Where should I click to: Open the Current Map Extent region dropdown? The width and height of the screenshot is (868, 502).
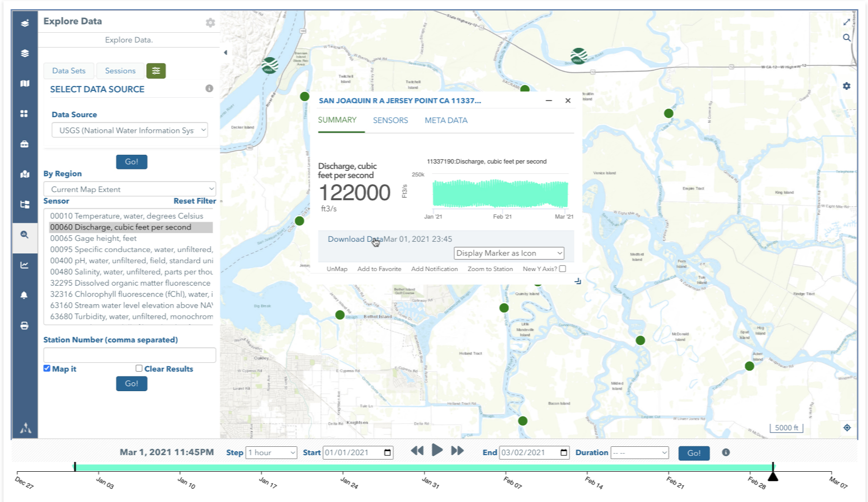coord(130,189)
